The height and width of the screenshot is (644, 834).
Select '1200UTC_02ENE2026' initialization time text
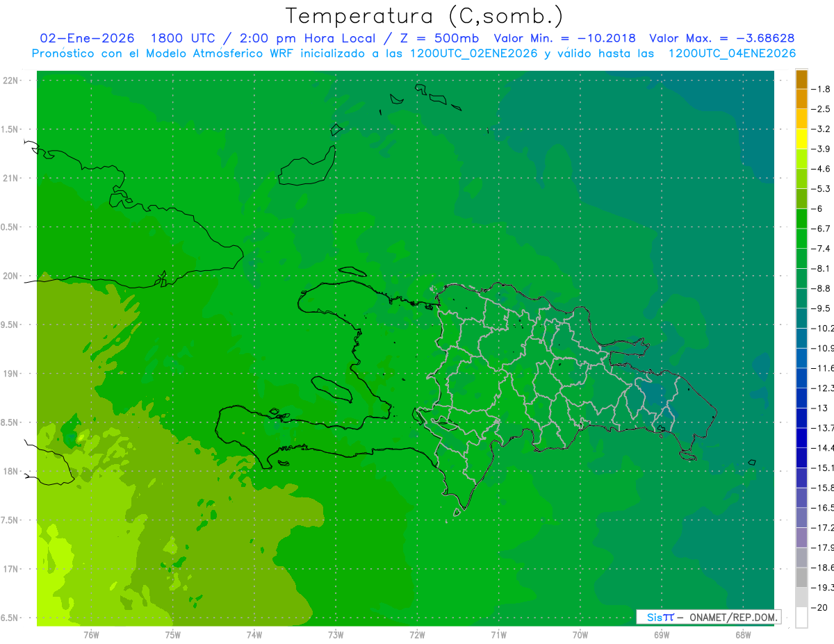[x=473, y=53]
